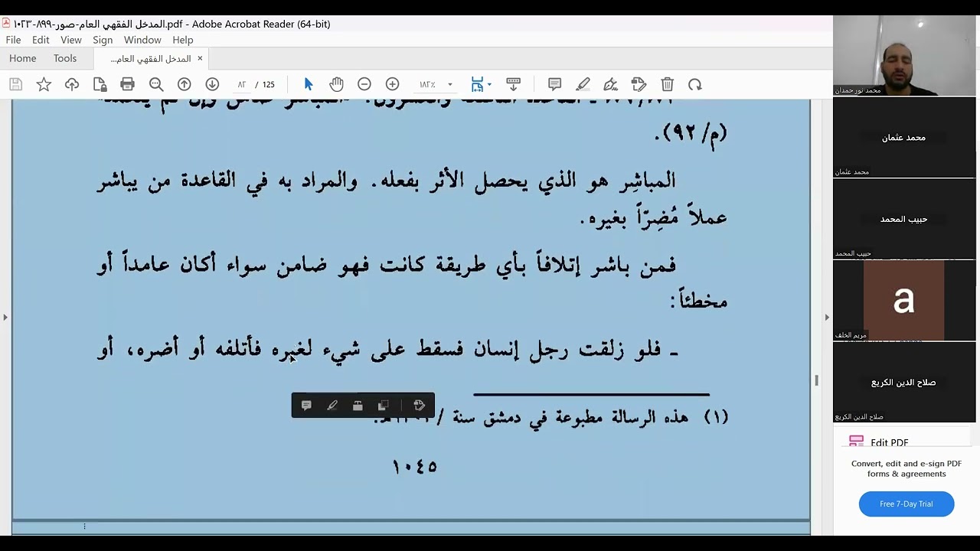Click the Save file icon

pyautogui.click(x=16, y=84)
